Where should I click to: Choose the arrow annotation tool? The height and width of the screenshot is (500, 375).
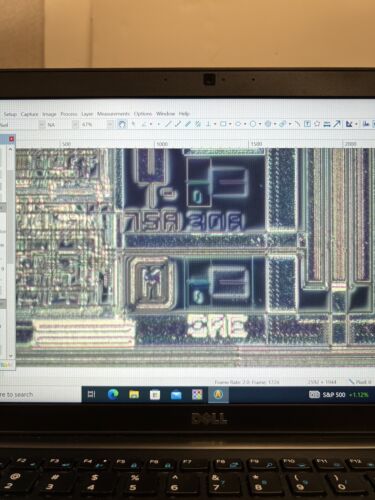tap(337, 124)
